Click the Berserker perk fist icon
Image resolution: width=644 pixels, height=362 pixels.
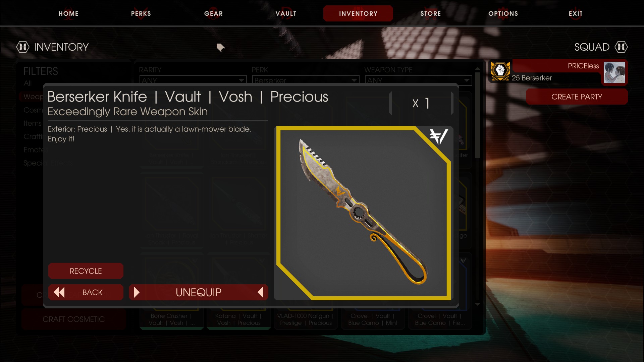(x=500, y=71)
